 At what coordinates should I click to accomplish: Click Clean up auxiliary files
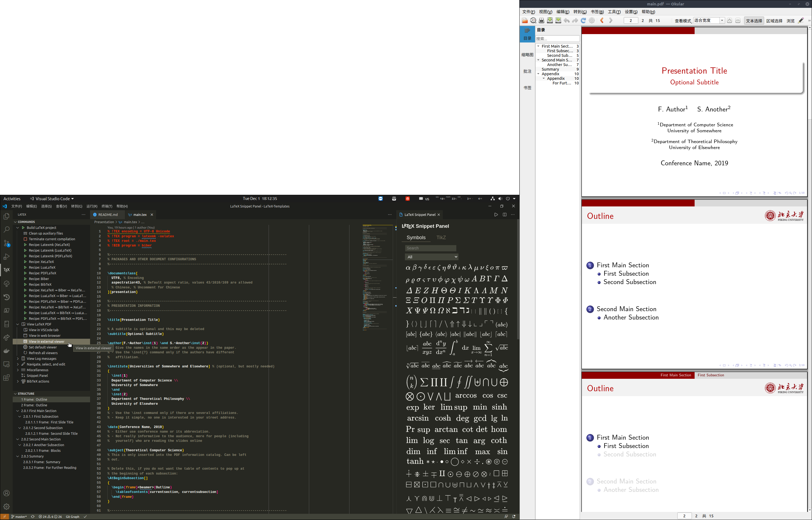tap(46, 233)
